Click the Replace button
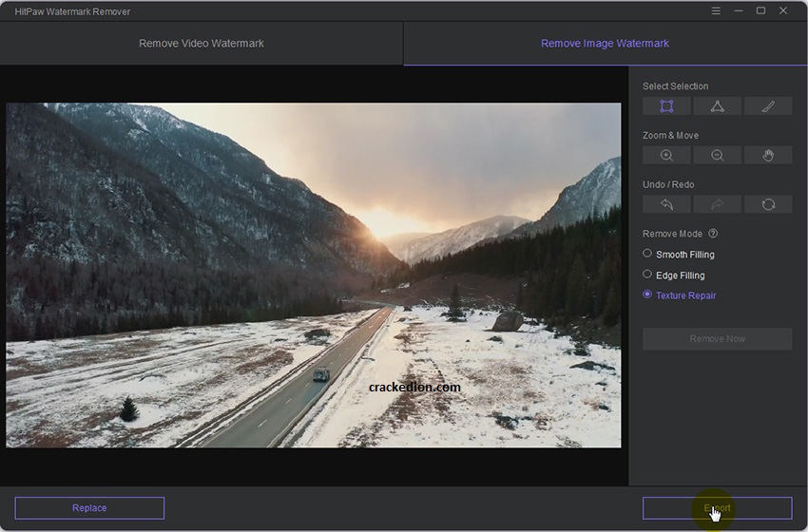808x532 pixels. coord(89,508)
